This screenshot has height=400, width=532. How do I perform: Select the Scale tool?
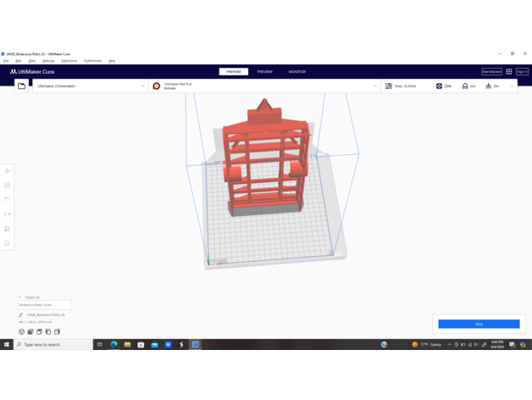(8, 186)
